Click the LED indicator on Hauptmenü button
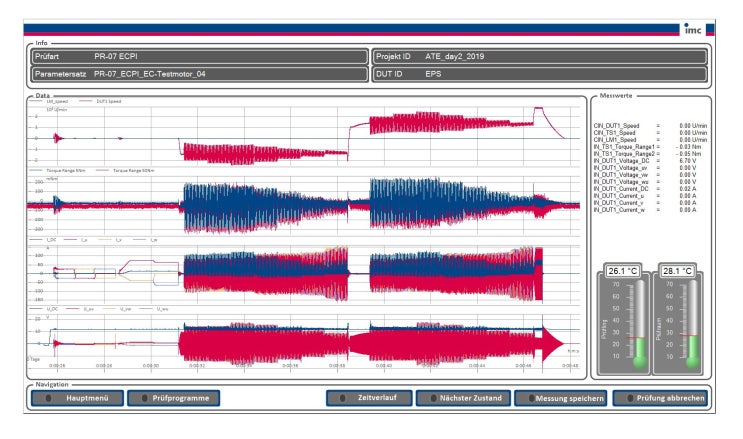This screenshot has width=743, height=439. [x=48, y=398]
